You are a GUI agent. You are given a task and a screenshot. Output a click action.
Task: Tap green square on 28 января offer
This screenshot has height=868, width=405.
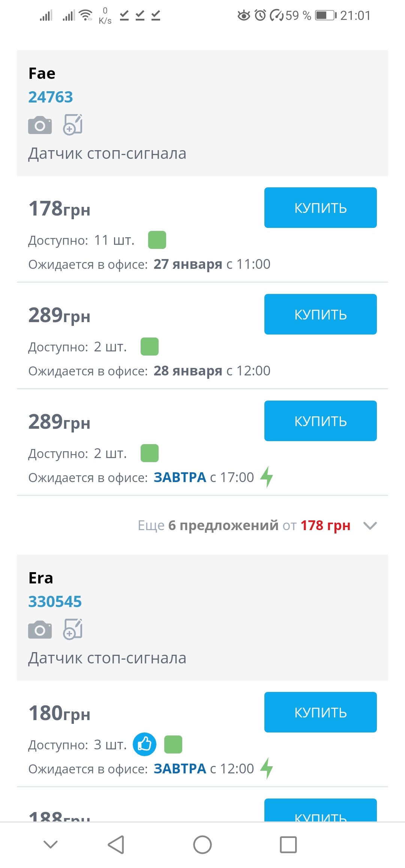[x=150, y=347]
